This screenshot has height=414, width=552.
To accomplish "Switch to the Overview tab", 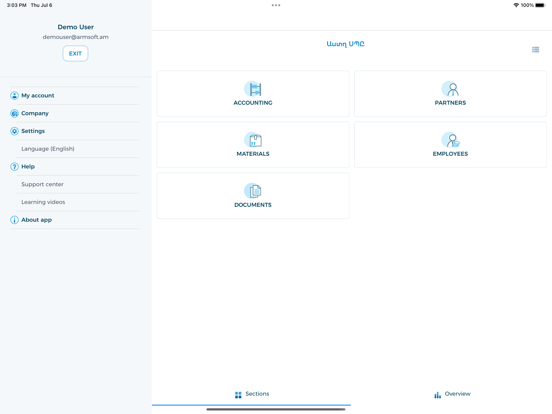I will (x=452, y=394).
